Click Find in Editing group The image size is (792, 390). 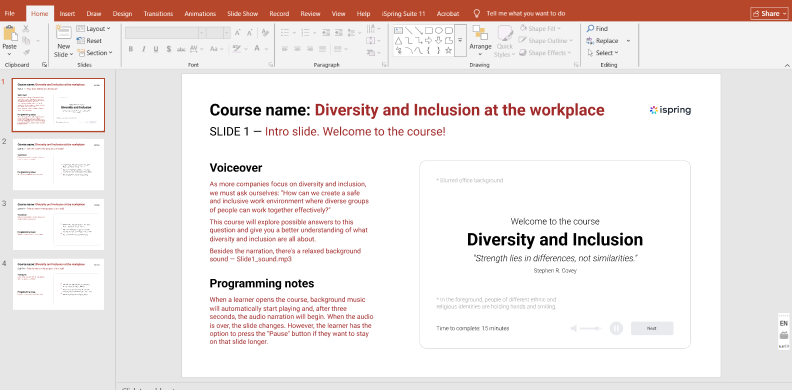point(597,29)
